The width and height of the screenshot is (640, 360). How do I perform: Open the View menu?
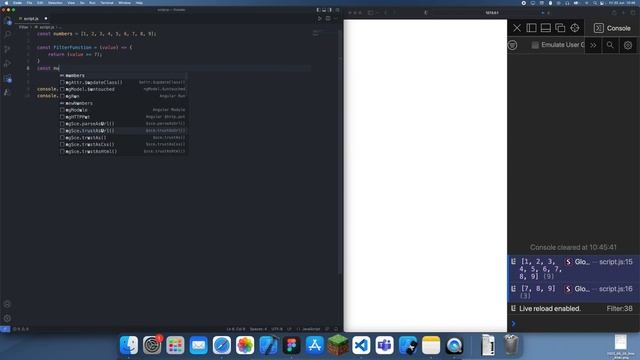[71, 2]
